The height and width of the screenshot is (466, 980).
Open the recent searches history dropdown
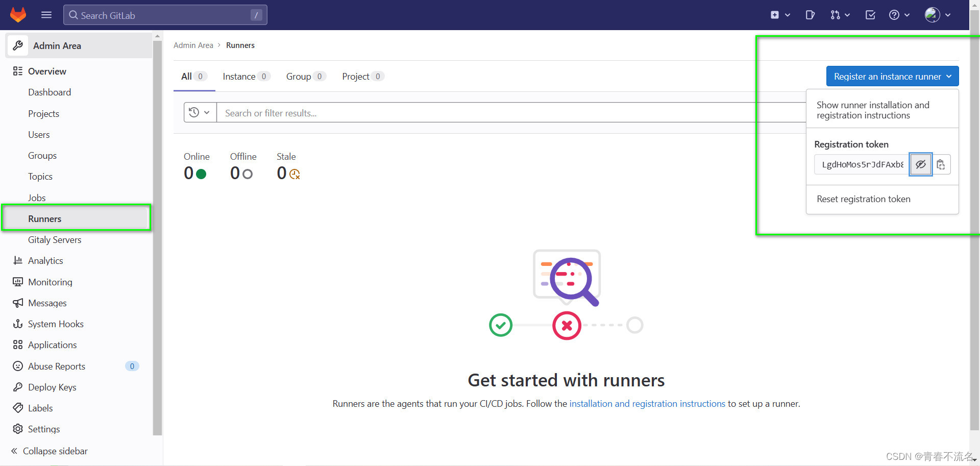[200, 112]
